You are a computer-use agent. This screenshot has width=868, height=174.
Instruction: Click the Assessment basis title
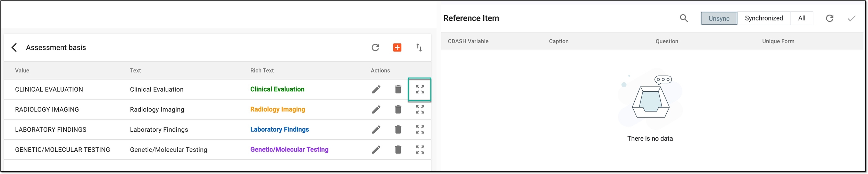pyautogui.click(x=56, y=48)
